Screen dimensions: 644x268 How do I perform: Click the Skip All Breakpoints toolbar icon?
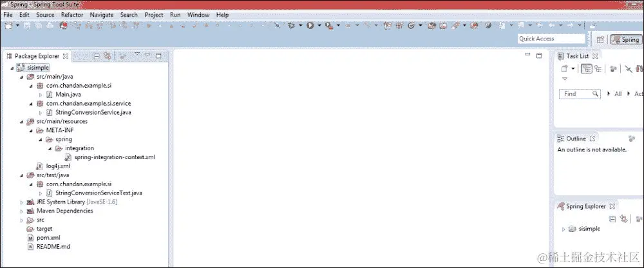(277, 26)
